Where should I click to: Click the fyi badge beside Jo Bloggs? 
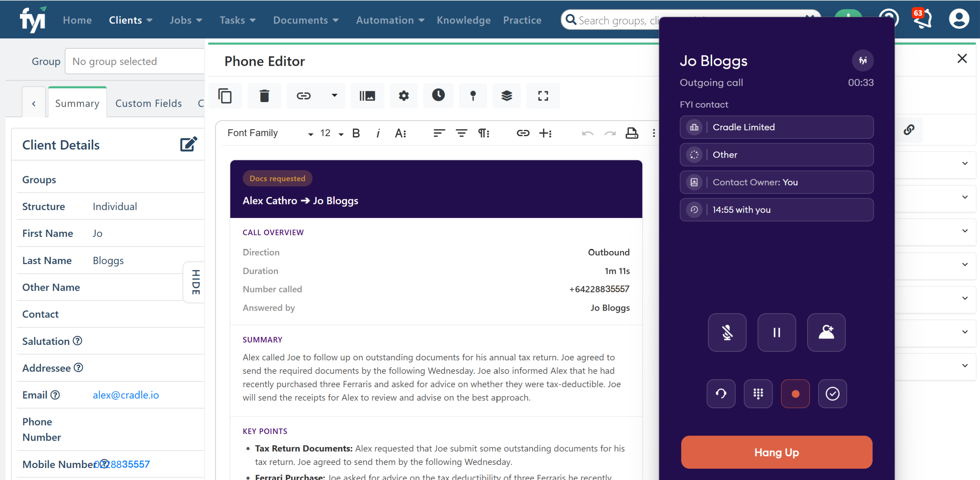862,60
